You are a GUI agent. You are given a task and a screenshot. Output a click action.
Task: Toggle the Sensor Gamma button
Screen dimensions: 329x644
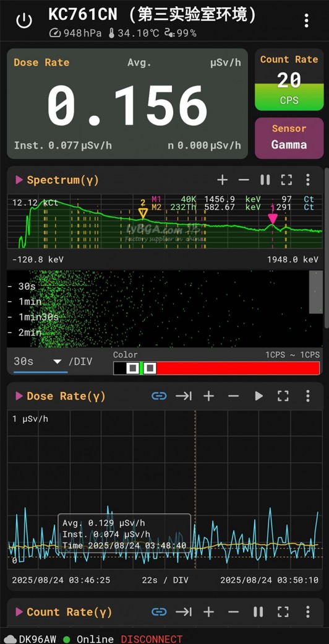pos(289,138)
